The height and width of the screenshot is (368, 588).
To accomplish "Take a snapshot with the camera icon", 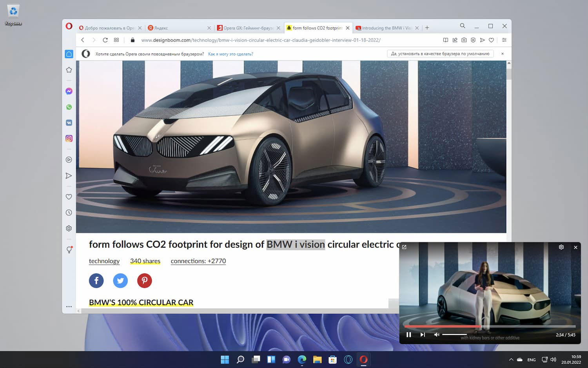I will click(464, 40).
